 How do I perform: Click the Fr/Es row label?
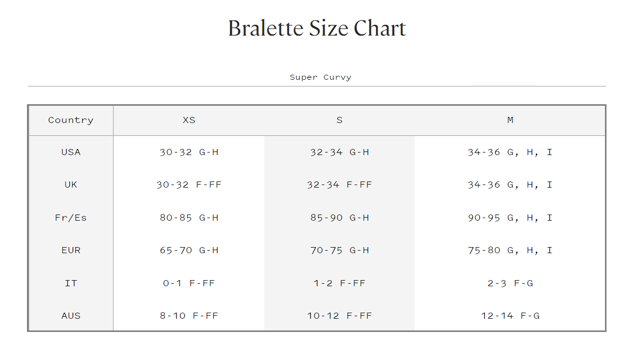(71, 218)
